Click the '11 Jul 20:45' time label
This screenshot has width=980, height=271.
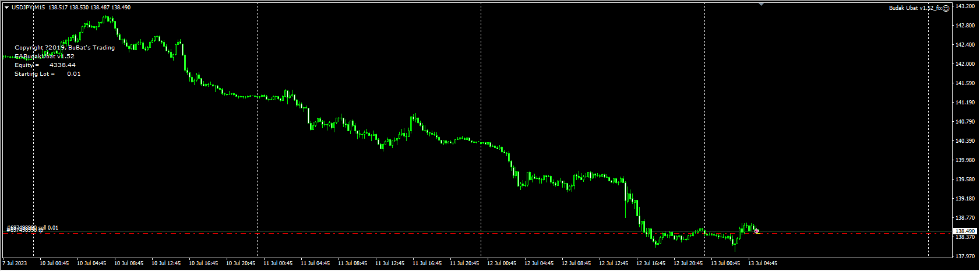click(x=464, y=263)
